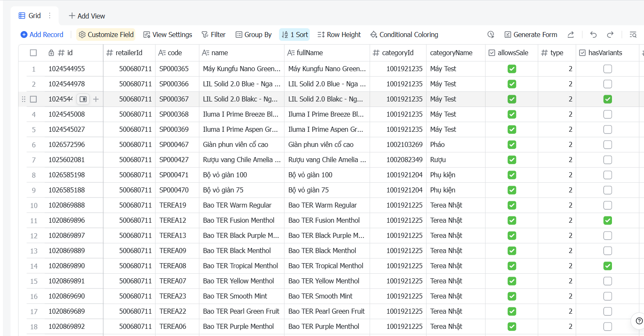The height and width of the screenshot is (336, 644).
Task: Open Customize Field panel
Action: [x=106, y=35]
